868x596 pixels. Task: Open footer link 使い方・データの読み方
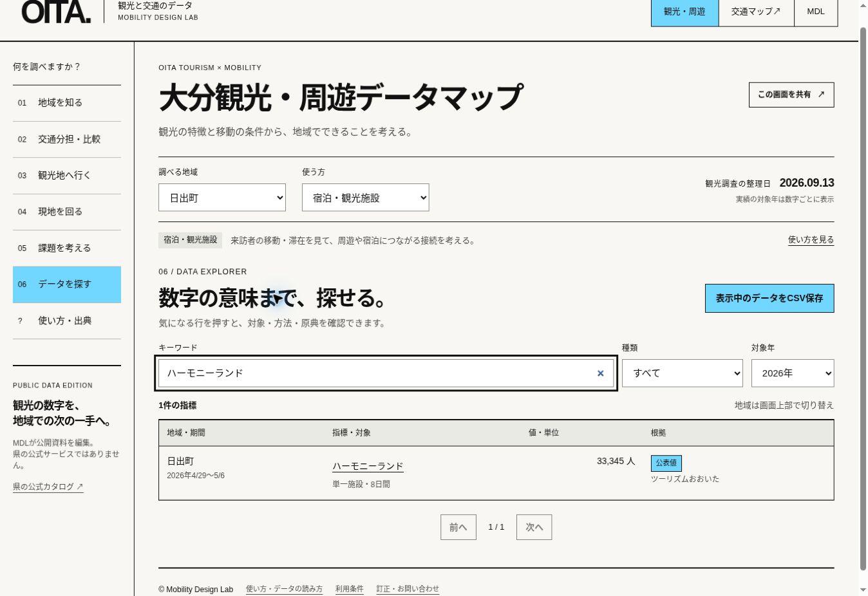tap(284, 589)
